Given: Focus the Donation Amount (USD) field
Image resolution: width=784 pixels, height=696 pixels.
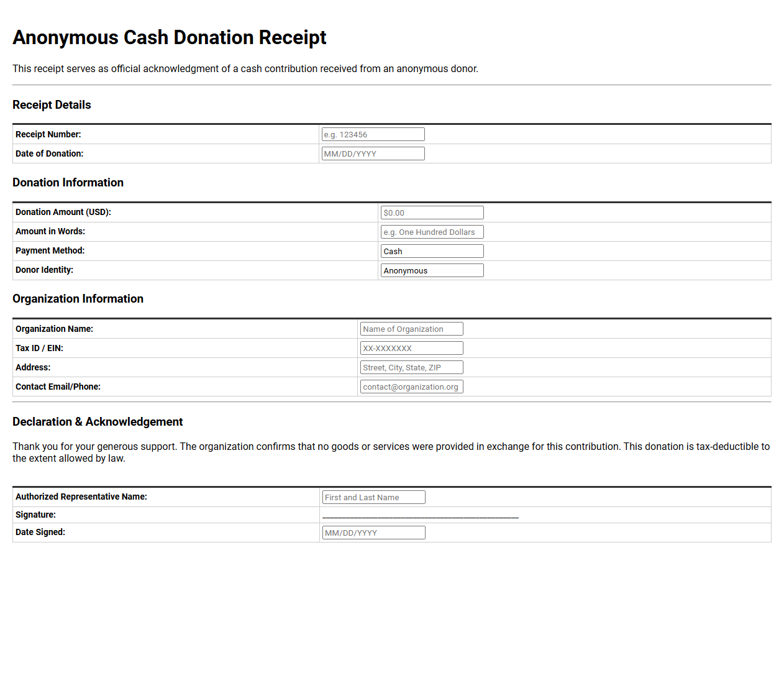Looking at the screenshot, I should click(x=432, y=213).
